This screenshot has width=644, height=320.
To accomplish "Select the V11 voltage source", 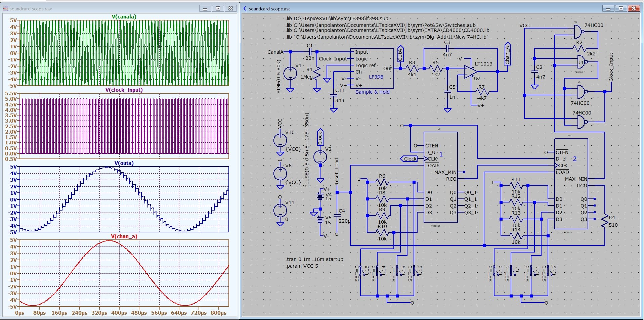I will (280, 211).
